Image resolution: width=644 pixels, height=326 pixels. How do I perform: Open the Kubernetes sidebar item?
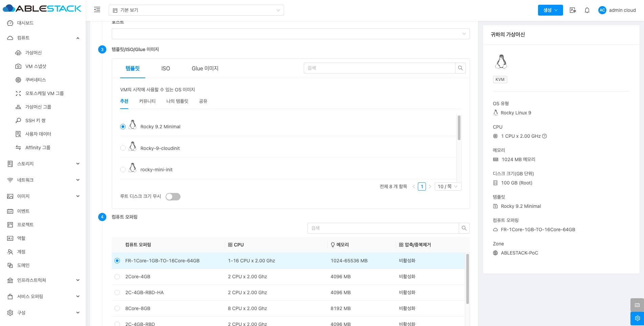point(36,80)
